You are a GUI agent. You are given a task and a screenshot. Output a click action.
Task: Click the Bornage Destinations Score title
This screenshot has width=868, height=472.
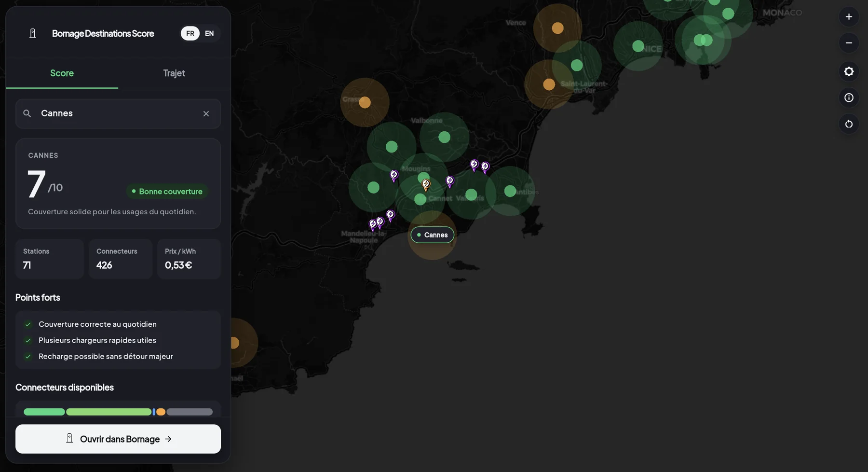[x=103, y=33]
